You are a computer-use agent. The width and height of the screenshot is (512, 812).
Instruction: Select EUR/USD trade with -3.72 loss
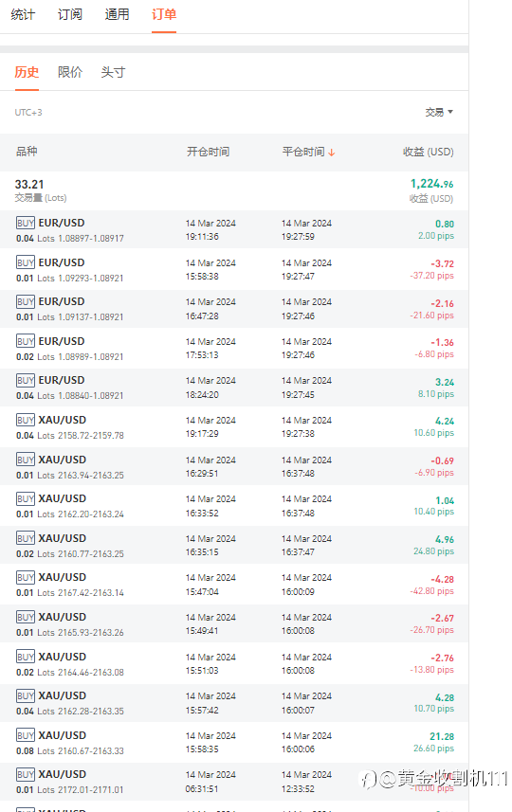coord(234,270)
